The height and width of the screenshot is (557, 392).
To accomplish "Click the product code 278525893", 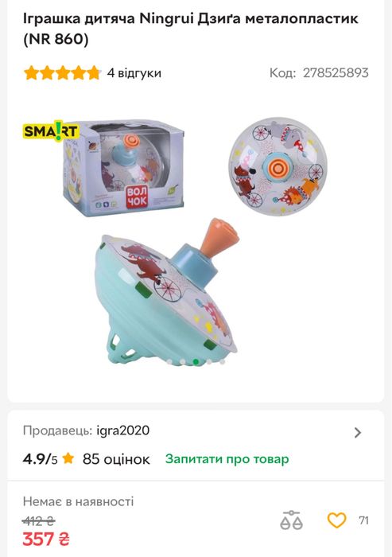I will (x=336, y=73).
